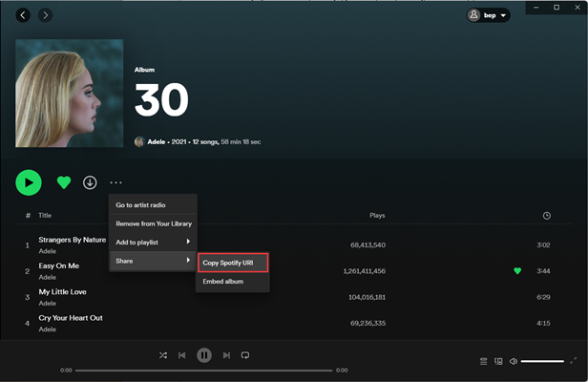Image resolution: width=588 pixels, height=382 pixels.
Task: Go back with the left arrow button
Action: point(23,15)
